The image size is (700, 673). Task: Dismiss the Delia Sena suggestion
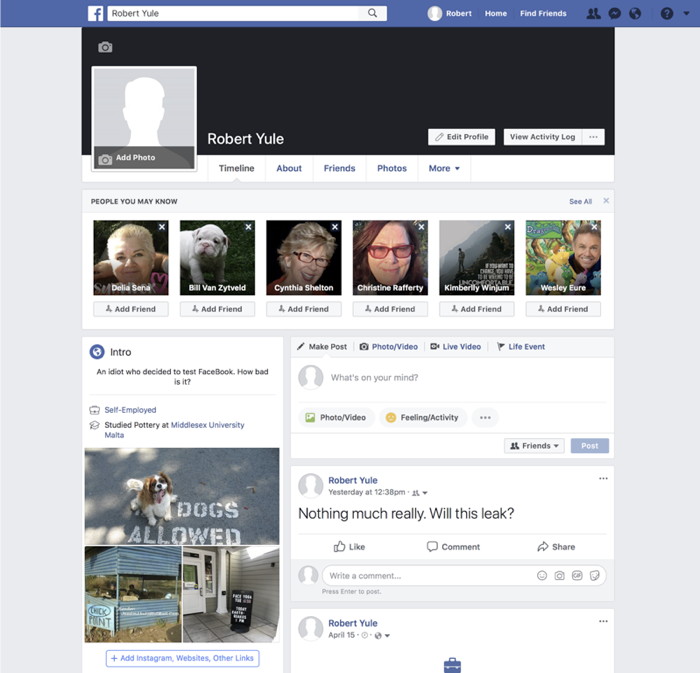[x=162, y=227]
